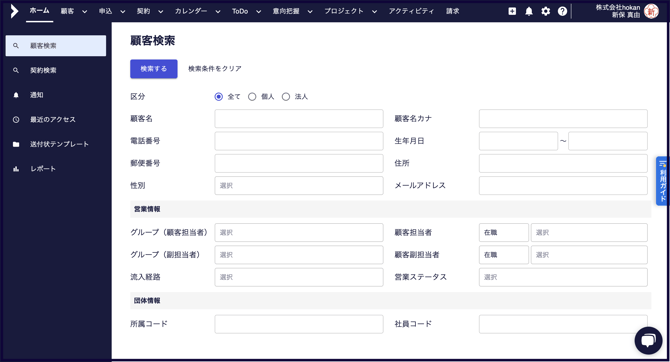Click the hokan logo arrow icon
670x362 pixels.
click(x=14, y=12)
